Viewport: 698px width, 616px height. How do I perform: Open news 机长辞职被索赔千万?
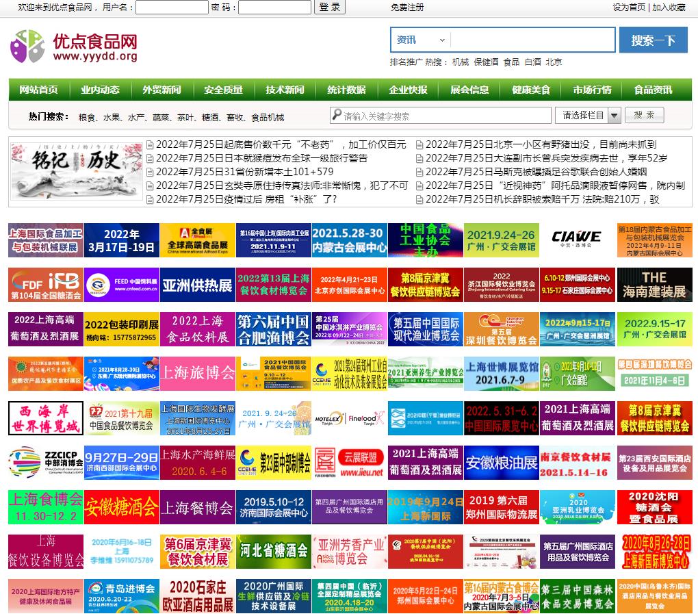pos(542,199)
